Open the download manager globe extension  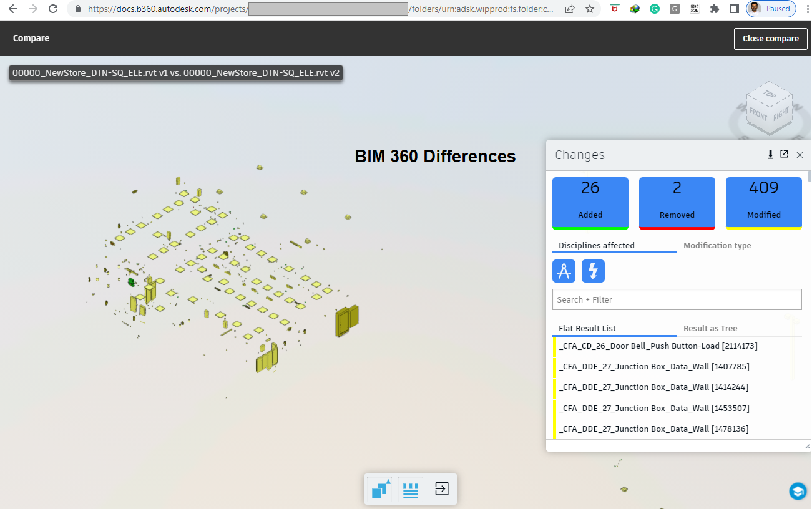click(x=635, y=9)
